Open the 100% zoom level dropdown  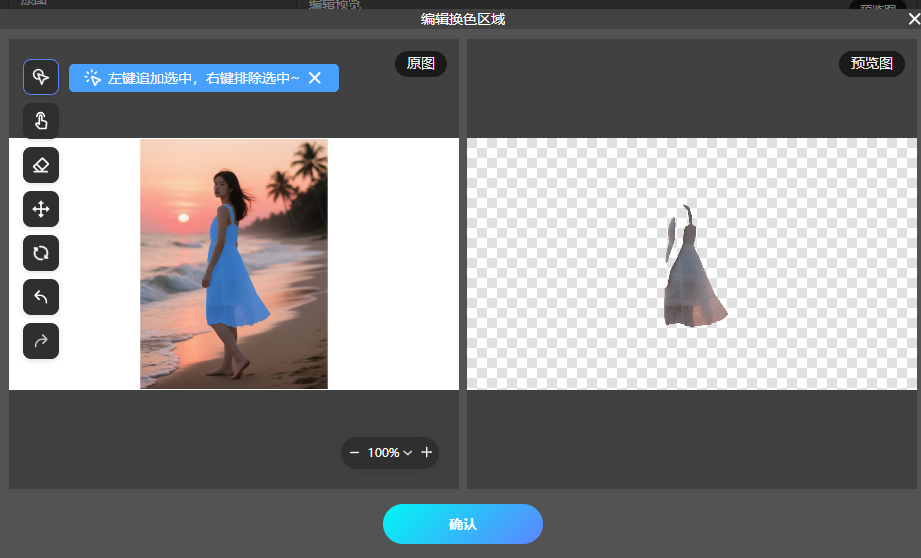390,453
